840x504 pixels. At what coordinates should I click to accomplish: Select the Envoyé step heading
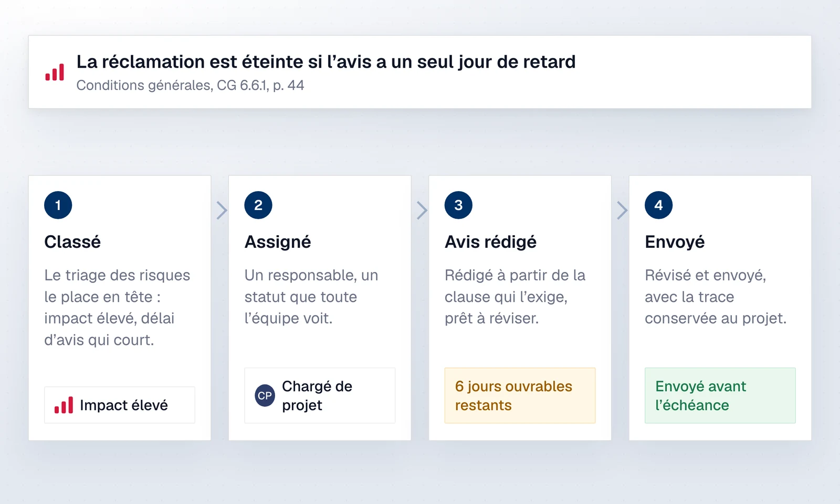pyautogui.click(x=675, y=242)
